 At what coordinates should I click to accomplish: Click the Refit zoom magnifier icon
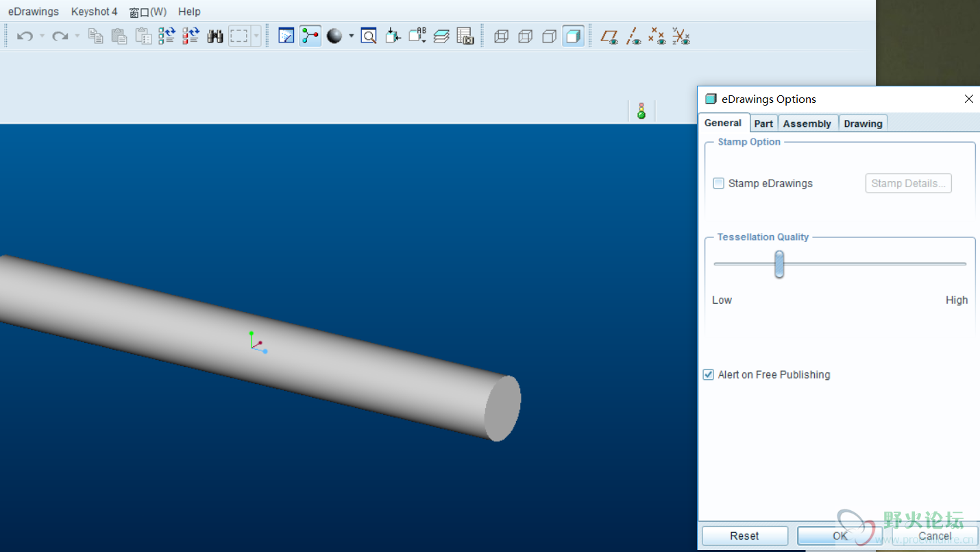pyautogui.click(x=369, y=36)
